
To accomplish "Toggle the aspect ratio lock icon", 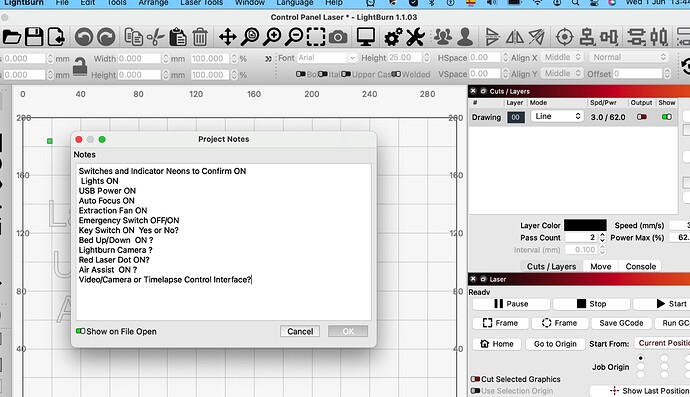I will (80, 67).
